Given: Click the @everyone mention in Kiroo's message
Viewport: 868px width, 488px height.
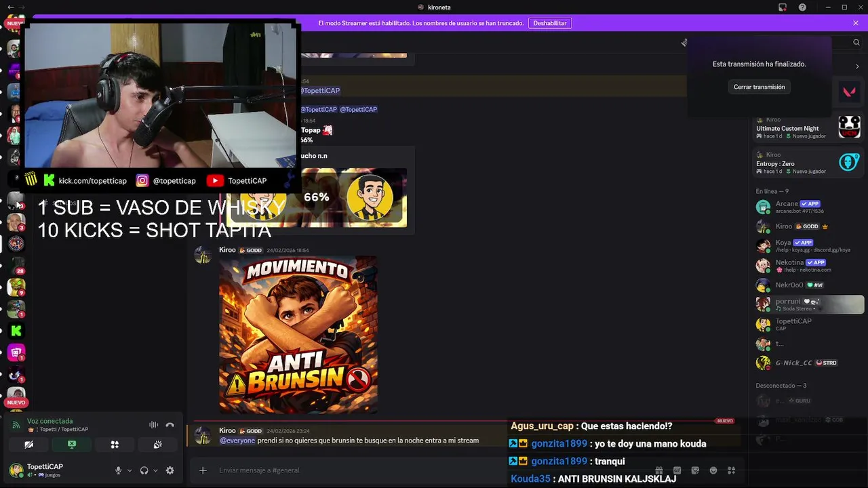Looking at the screenshot, I should [237, 441].
